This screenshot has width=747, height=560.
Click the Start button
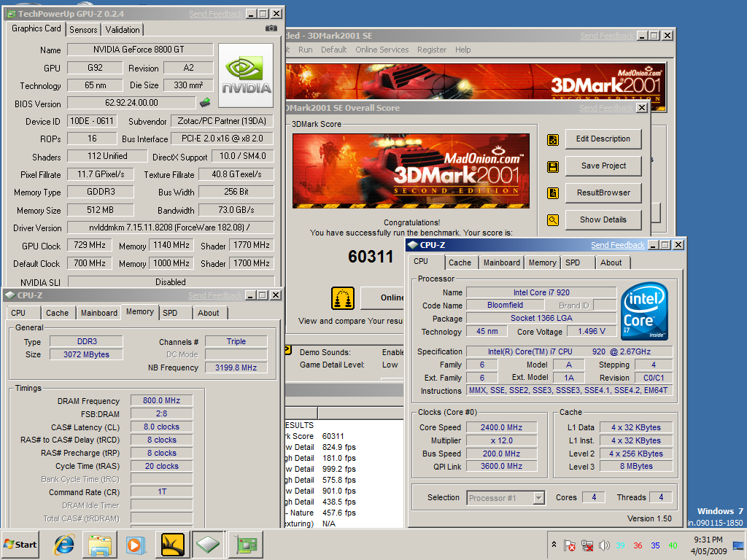(20, 544)
